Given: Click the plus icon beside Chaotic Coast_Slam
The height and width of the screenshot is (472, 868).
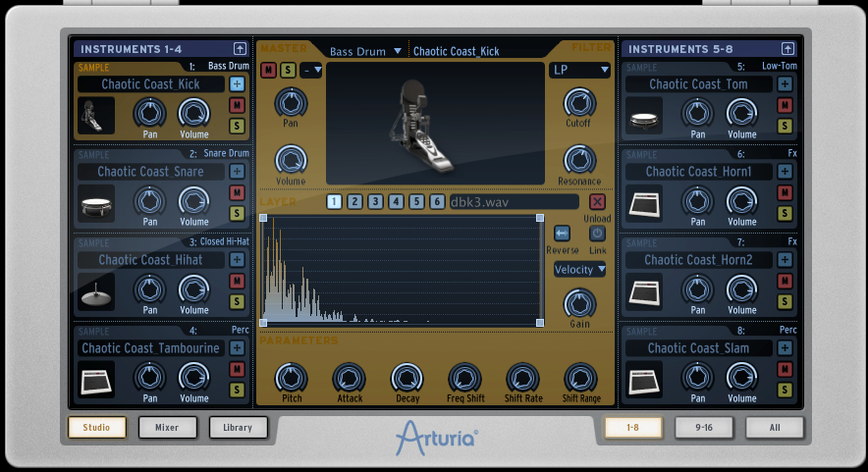Looking at the screenshot, I should point(785,348).
